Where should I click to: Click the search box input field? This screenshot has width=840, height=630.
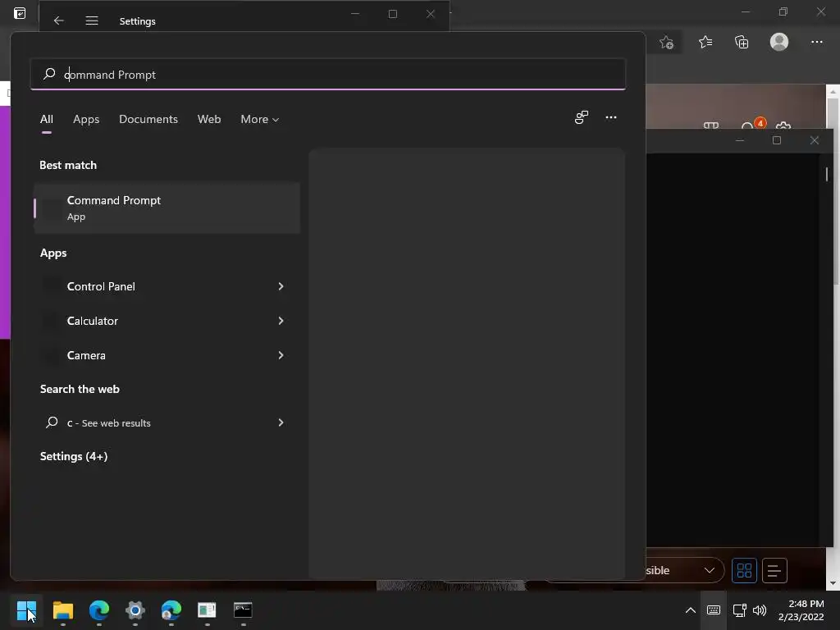pos(328,75)
